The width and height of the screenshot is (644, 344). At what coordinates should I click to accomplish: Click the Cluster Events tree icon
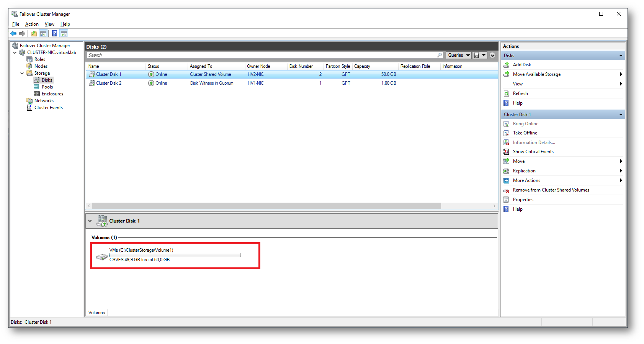tap(29, 108)
